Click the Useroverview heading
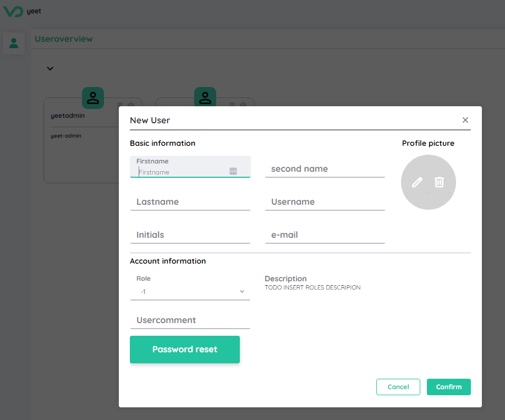The image size is (505, 420). (x=64, y=39)
